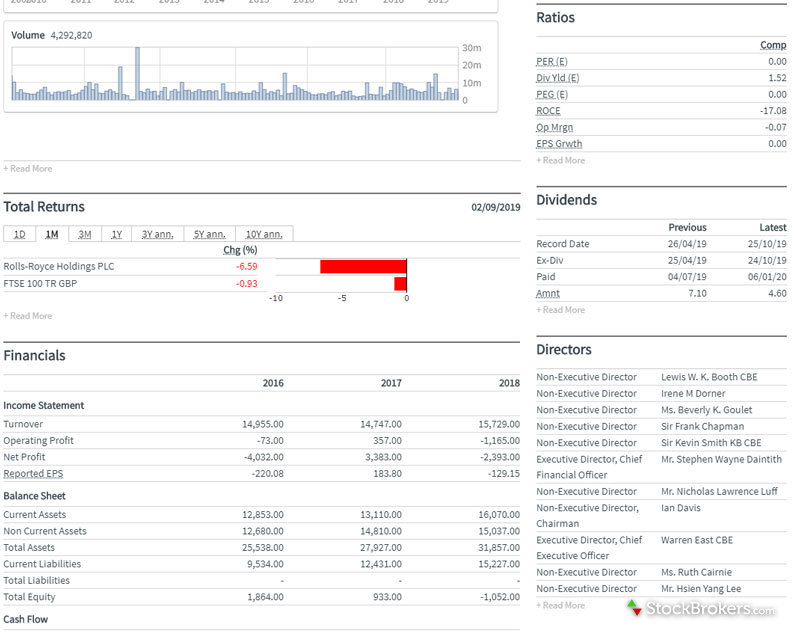Select the 3Y ann. tab
800x632 pixels.
157,234
